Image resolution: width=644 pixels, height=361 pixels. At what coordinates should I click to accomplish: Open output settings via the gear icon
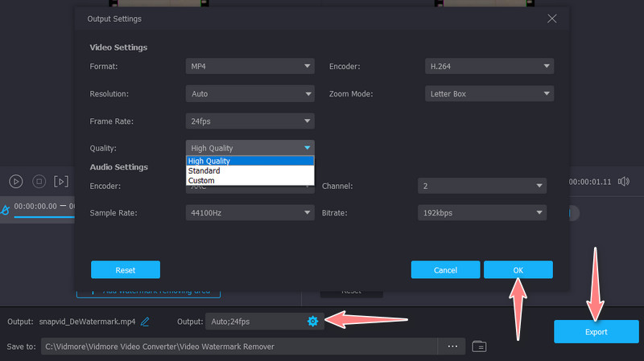point(312,322)
